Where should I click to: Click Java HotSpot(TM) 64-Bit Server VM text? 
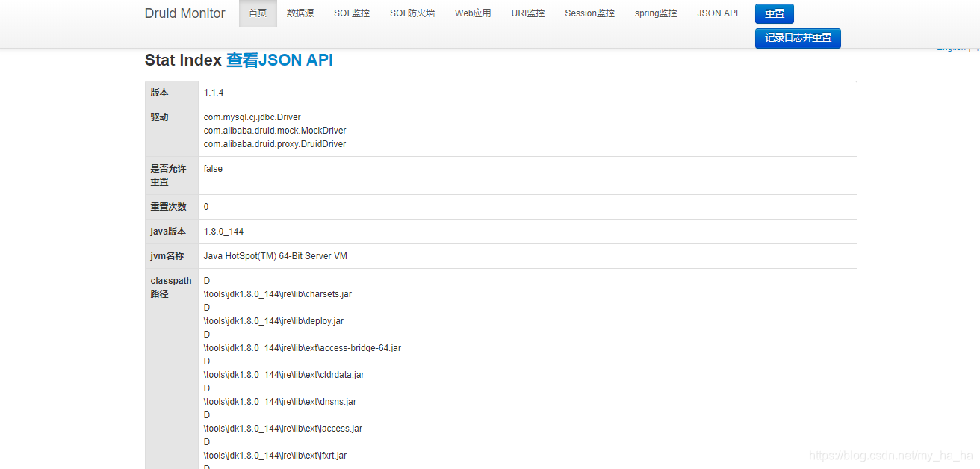pos(276,256)
